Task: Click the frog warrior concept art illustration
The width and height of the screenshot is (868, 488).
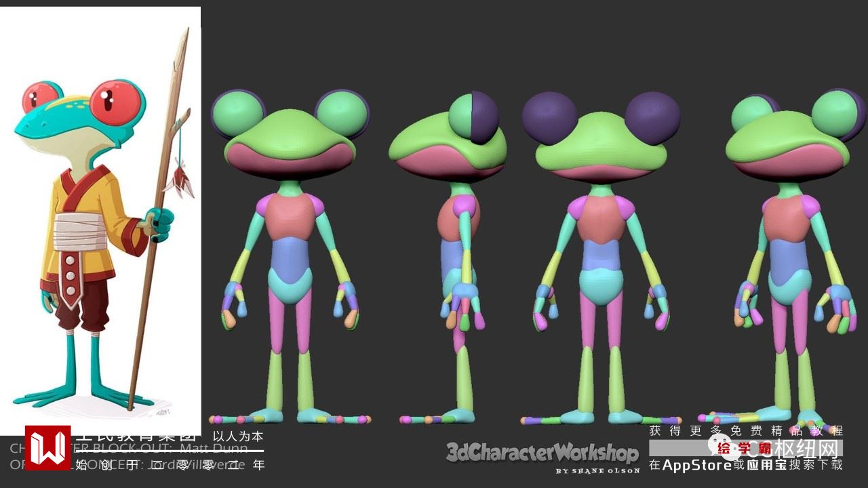Action: (100, 220)
